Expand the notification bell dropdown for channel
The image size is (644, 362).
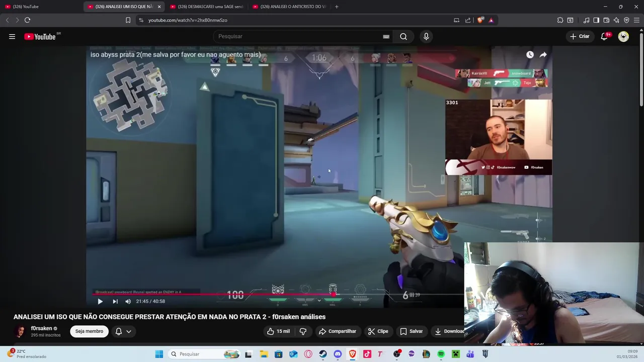123,331
